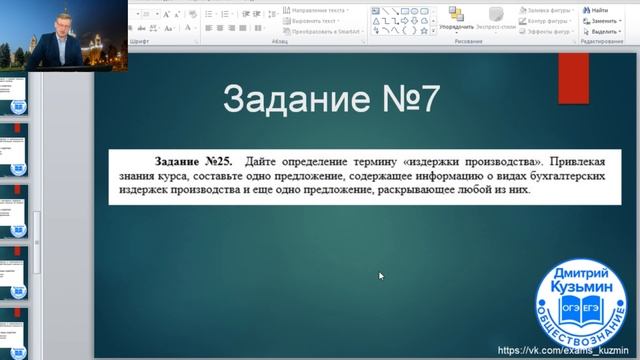Image resolution: width=640 pixels, height=360 pixels.
Task: Select the Freeform line shape
Action: pyautogui.click(x=395, y=31)
